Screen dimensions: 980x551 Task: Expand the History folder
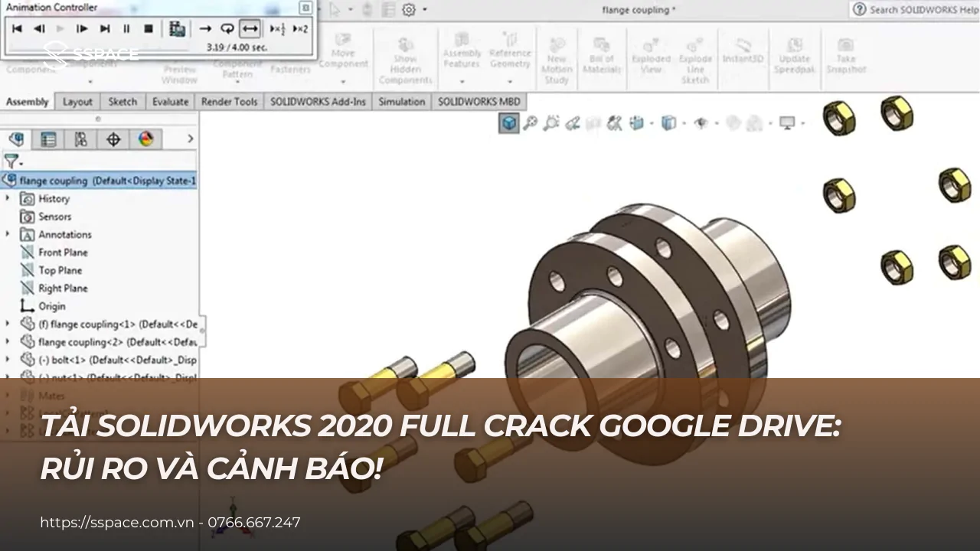pos(8,198)
